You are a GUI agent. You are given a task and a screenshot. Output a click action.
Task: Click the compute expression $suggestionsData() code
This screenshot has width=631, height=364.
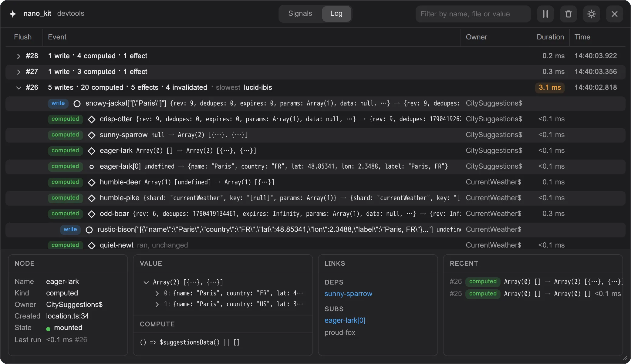point(190,342)
